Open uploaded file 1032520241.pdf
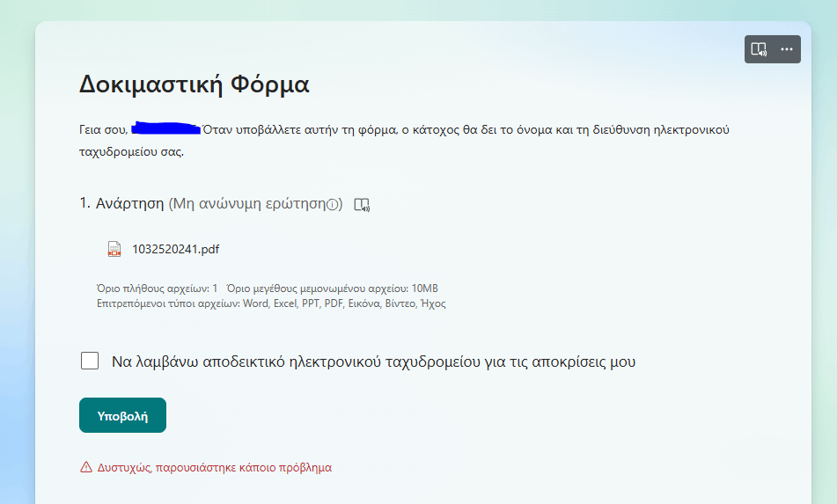This screenshot has height=504, width=837. pyautogui.click(x=176, y=249)
